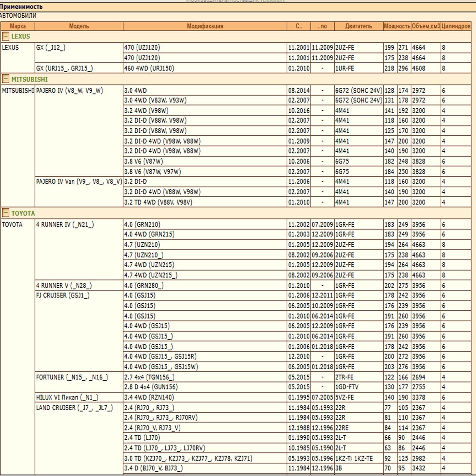Collapse the LEXUS group minus icon

6,36
